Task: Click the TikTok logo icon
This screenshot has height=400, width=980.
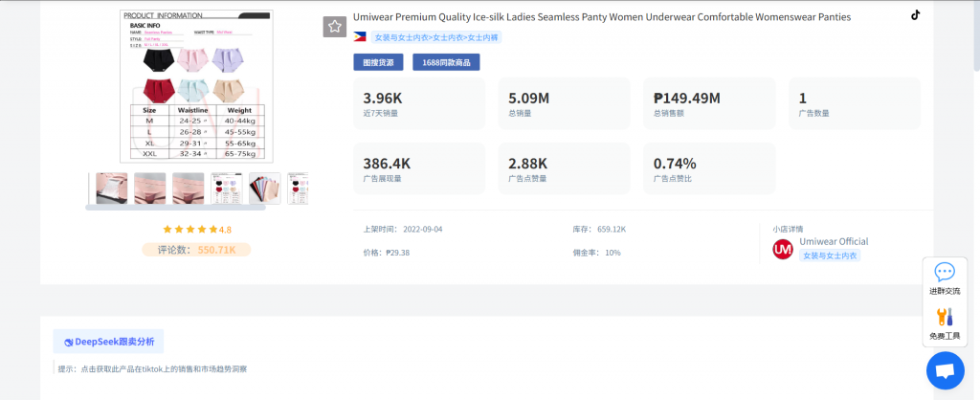Action: 915,14
